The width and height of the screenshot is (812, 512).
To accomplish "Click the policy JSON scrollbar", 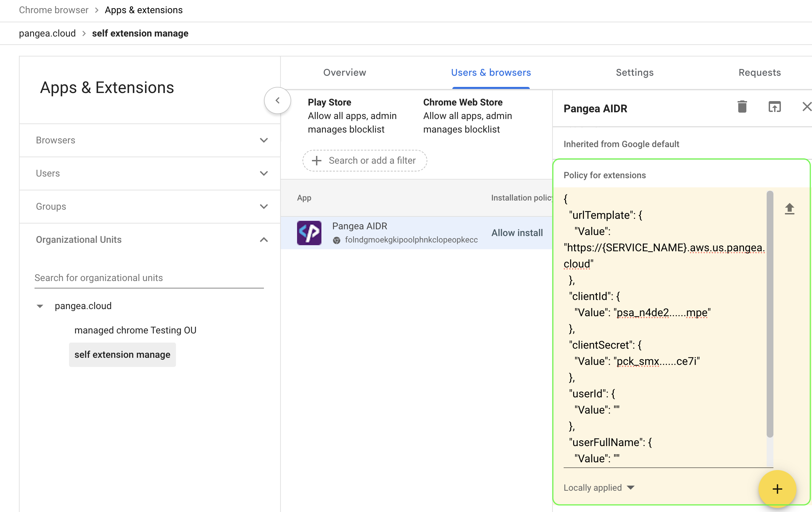I will (x=770, y=315).
